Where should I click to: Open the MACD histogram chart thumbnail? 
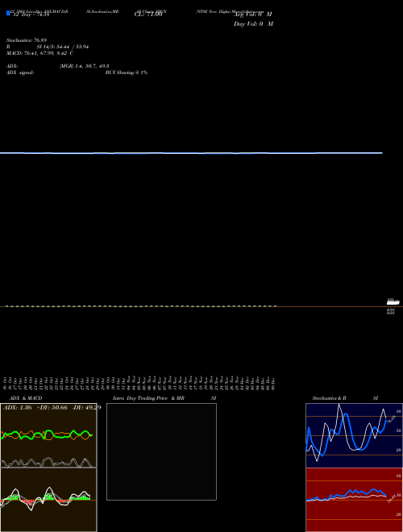tap(48, 500)
